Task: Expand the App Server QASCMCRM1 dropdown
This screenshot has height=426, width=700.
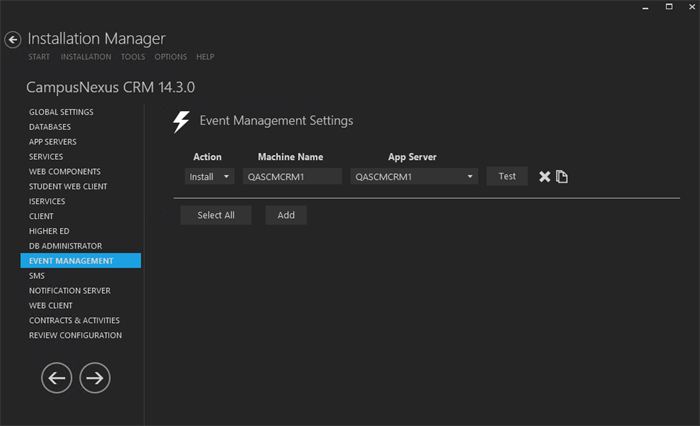Action: (x=414, y=176)
